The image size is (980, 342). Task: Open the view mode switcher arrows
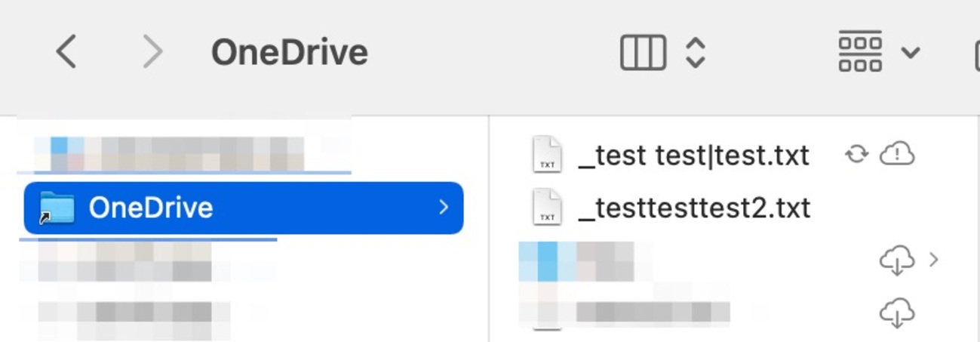coord(695,53)
